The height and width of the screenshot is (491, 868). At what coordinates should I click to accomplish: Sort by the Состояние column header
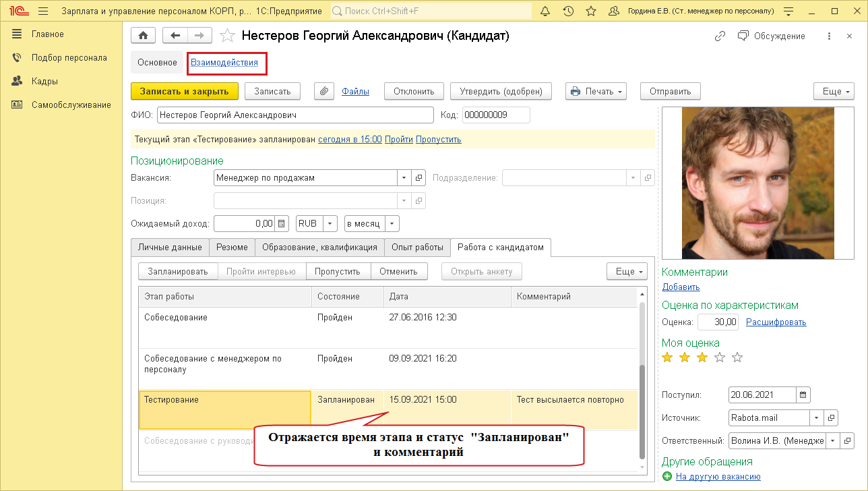[x=348, y=297]
